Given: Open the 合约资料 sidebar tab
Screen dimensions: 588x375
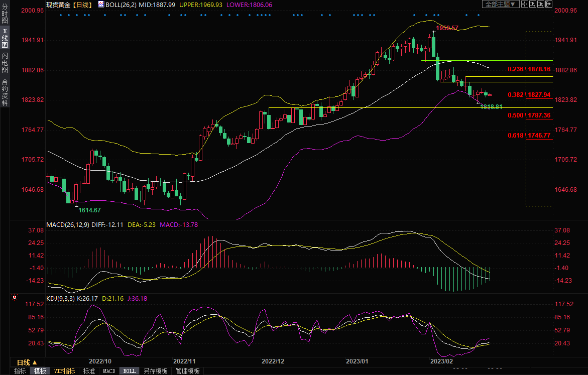Looking at the screenshot, I should (x=5, y=92).
